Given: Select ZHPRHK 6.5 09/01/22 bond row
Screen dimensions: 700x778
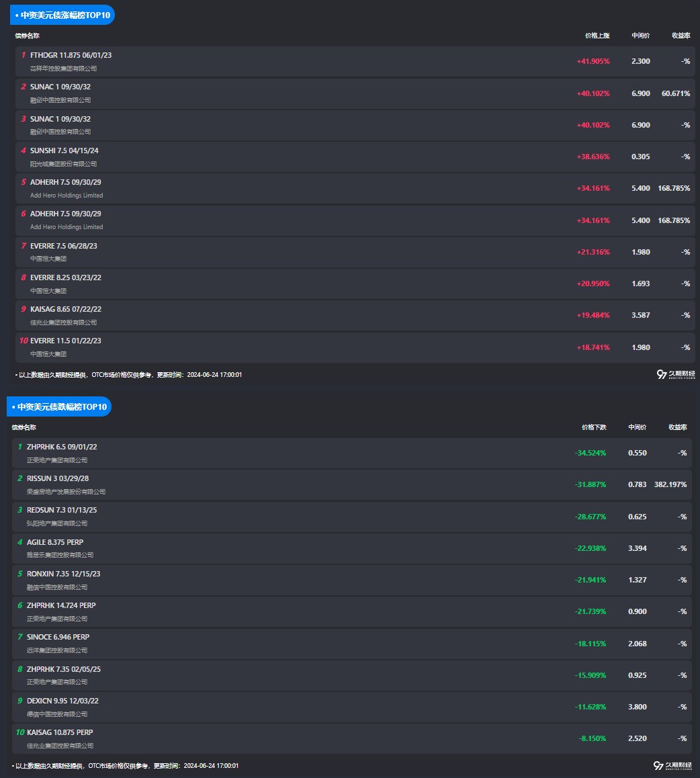Looking at the screenshot, I should click(352, 453).
